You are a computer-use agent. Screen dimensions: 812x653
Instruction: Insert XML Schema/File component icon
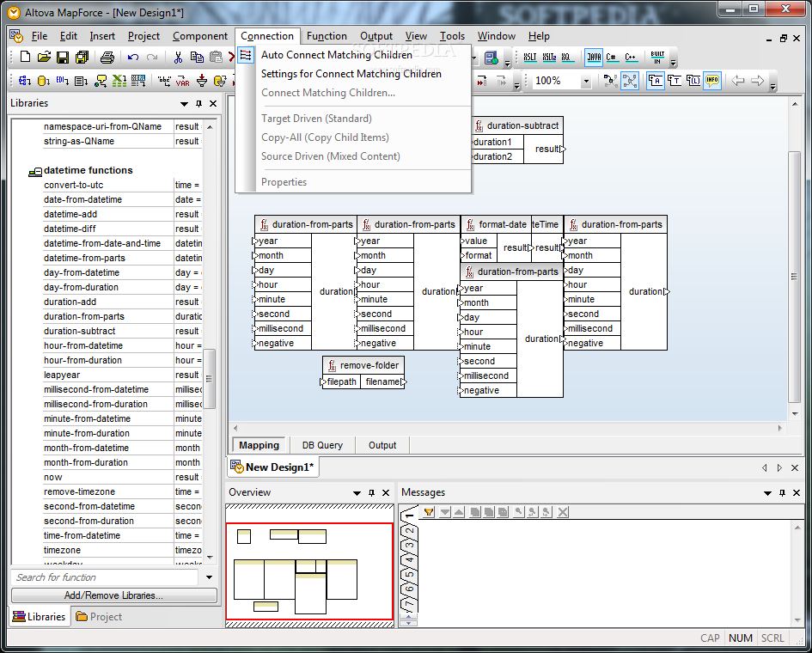[24, 81]
